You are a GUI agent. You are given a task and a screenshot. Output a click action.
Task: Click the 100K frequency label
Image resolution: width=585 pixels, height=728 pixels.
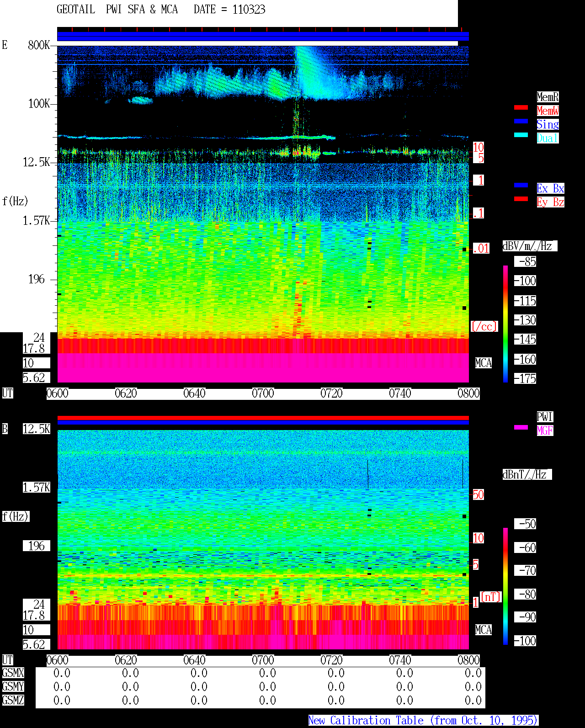coord(39,103)
